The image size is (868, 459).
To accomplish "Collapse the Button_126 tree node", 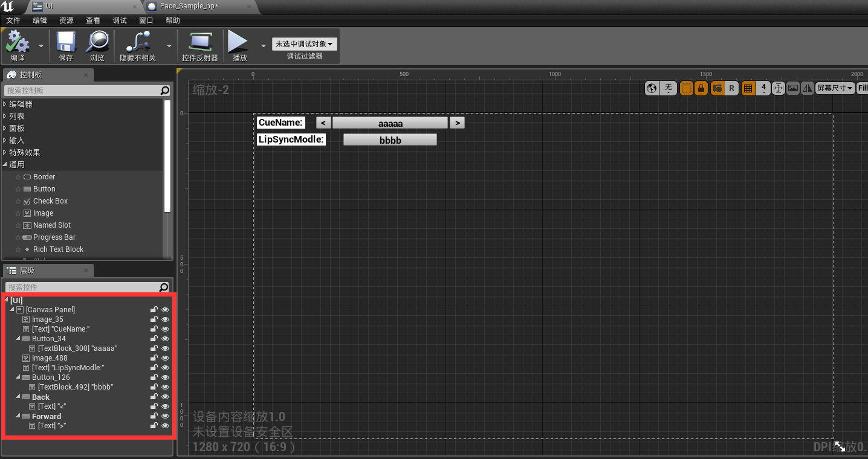I will click(18, 377).
